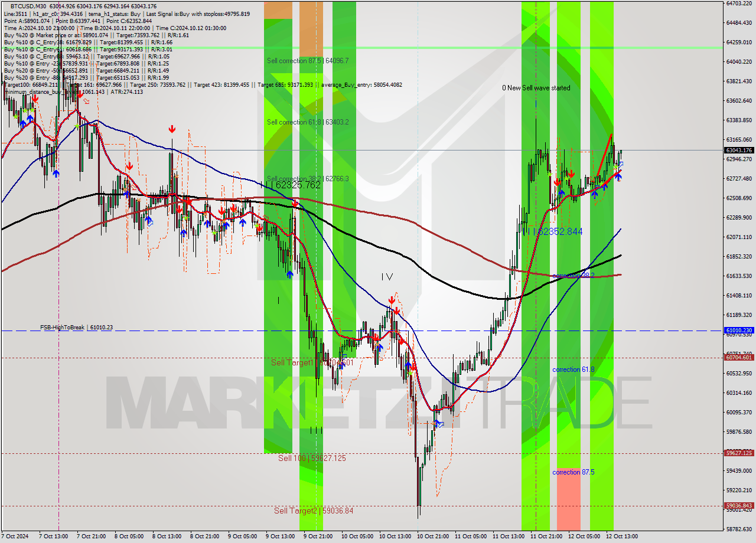The width and height of the screenshot is (756, 543).
Task: Click the 62289.900 price scale value
Action: pos(739,217)
